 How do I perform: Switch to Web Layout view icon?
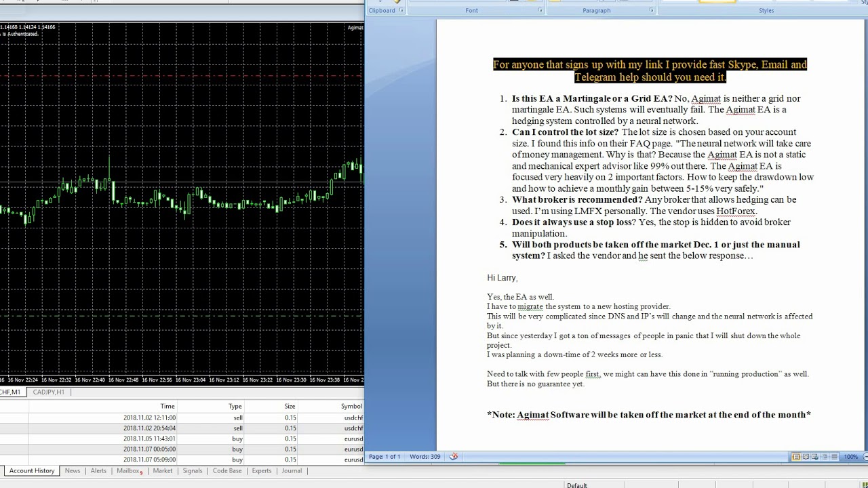pos(815,457)
